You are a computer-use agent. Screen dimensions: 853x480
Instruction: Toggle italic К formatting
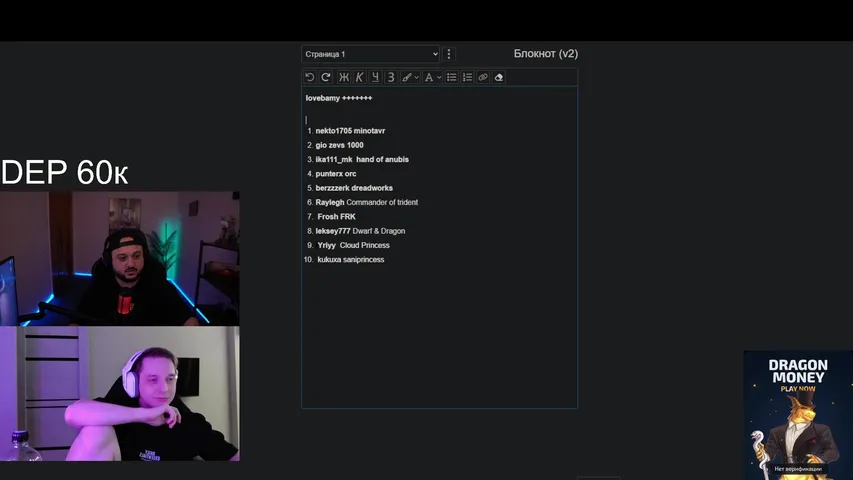[x=360, y=77]
